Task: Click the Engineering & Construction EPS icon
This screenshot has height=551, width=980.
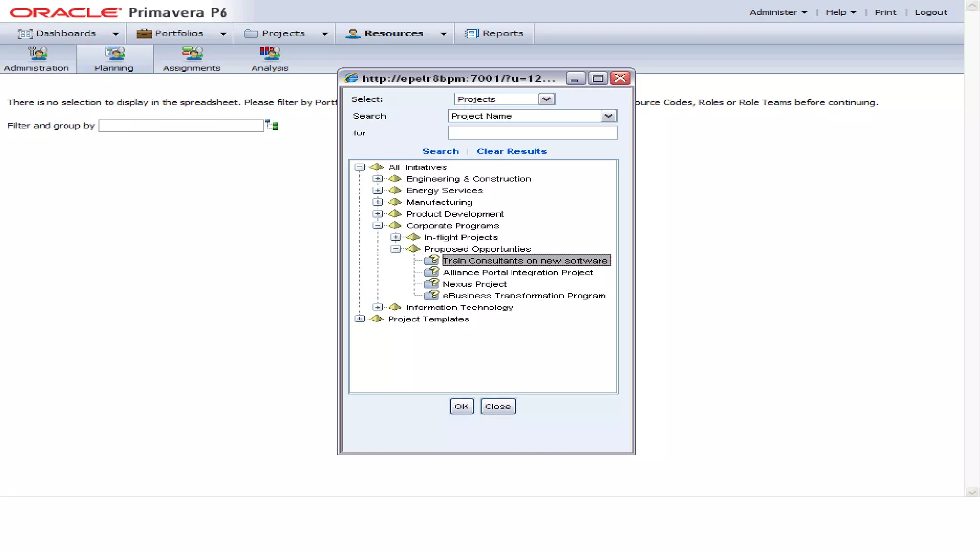Action: (x=395, y=179)
